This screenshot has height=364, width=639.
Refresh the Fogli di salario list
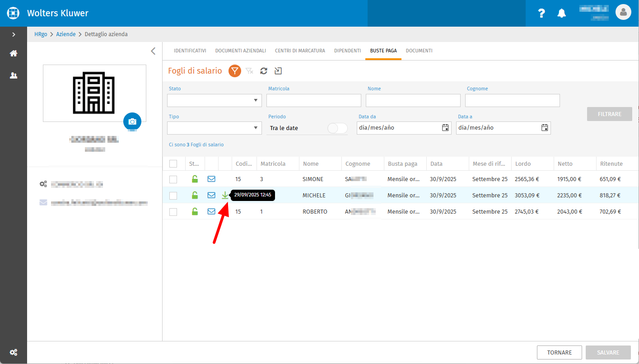tap(264, 71)
